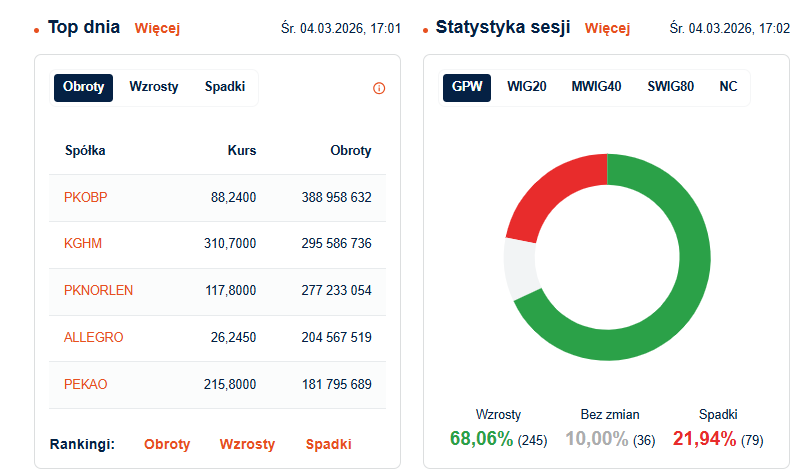Click the Statystyka sesji heading
Screen dimensions: 811x470
[x=503, y=27]
